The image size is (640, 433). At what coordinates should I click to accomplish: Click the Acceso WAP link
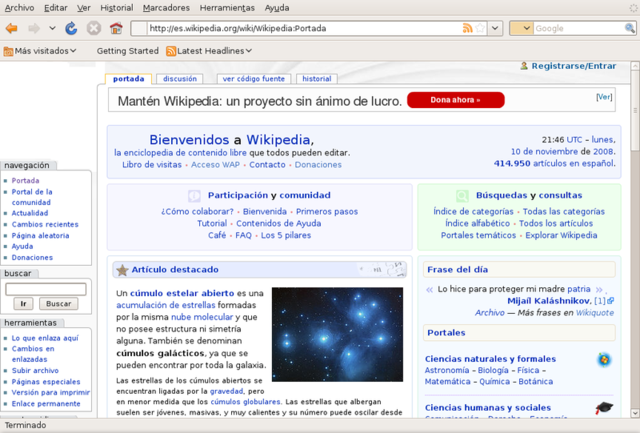tap(215, 164)
